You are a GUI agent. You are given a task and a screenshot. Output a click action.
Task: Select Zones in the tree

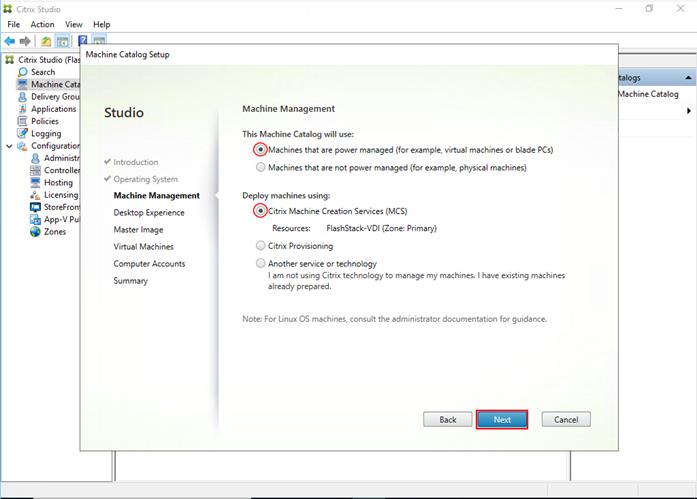point(55,232)
